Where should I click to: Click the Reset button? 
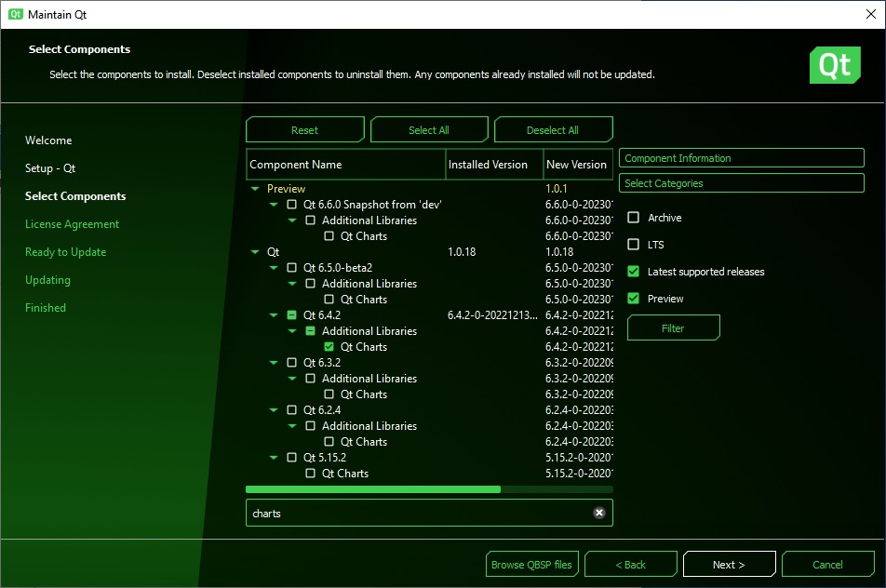tap(305, 130)
